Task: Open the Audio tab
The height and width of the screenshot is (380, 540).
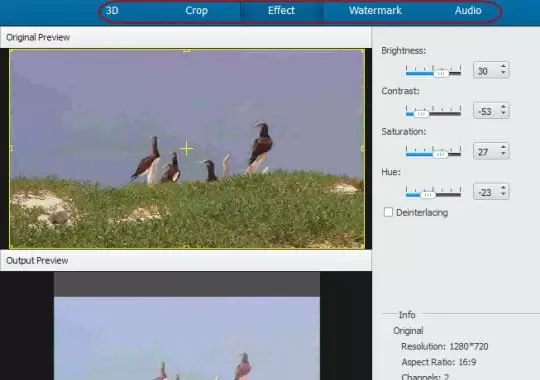Action: tap(468, 11)
